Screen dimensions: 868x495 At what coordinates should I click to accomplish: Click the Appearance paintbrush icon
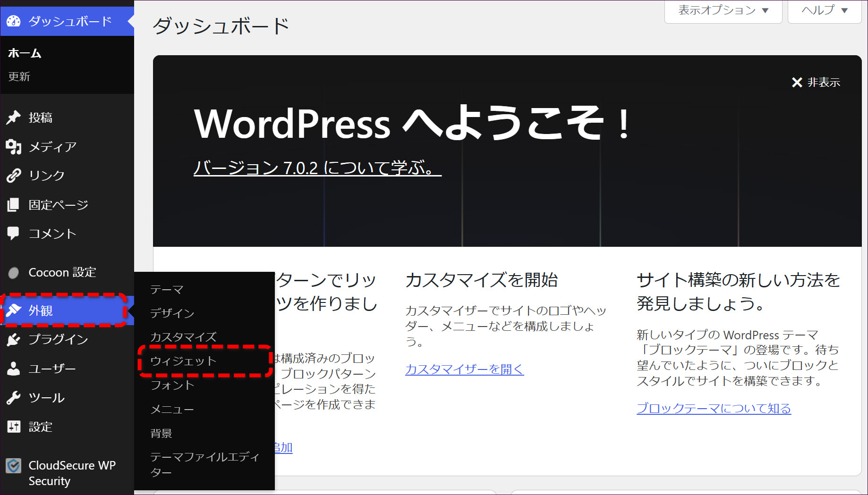[x=14, y=310]
